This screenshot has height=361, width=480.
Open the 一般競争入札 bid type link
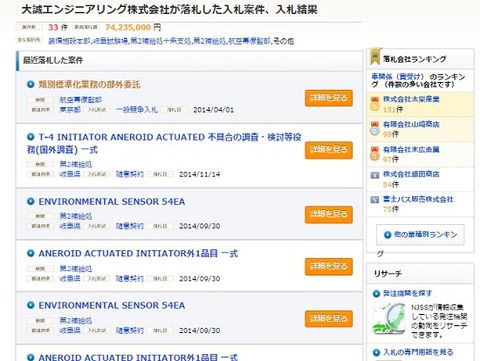tap(137, 109)
